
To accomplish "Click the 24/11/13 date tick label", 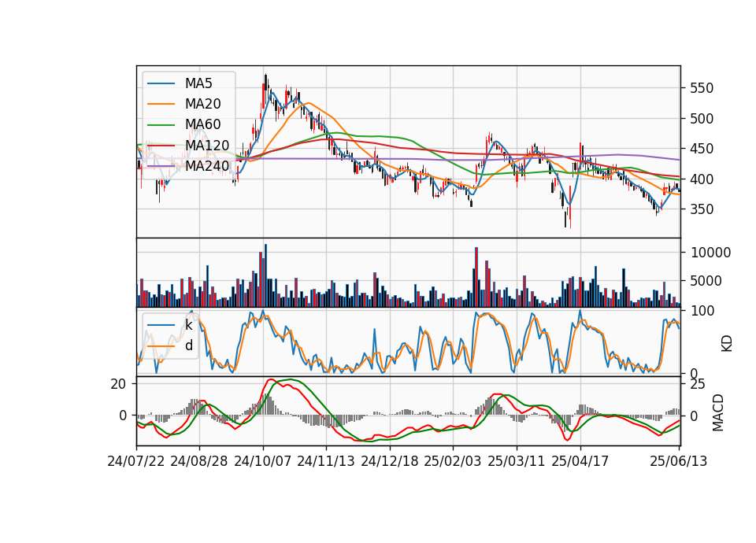I will click(326, 461).
